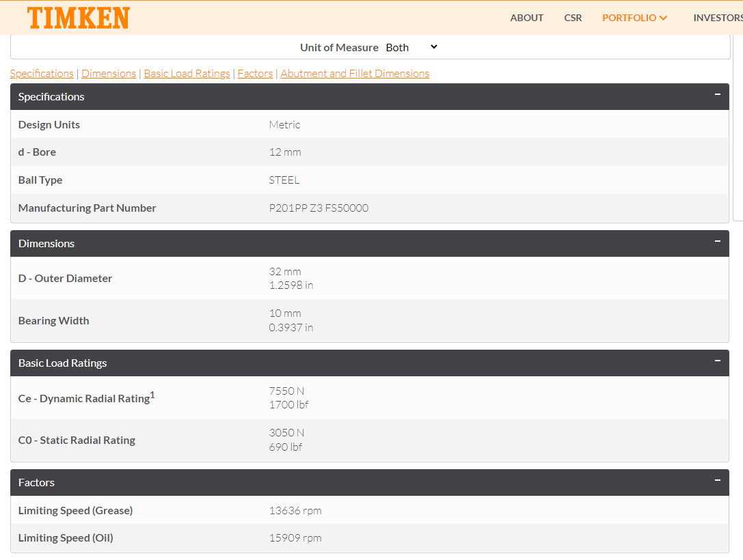Screen dimensions: 743x560
Task: Open the Investors menu item
Action: [x=718, y=18]
